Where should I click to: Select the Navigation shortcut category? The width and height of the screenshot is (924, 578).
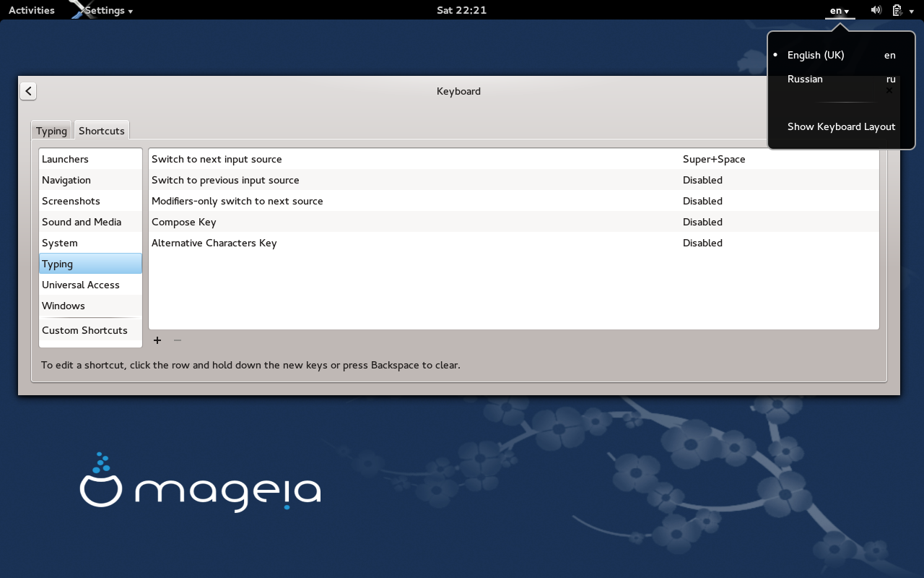tap(66, 180)
